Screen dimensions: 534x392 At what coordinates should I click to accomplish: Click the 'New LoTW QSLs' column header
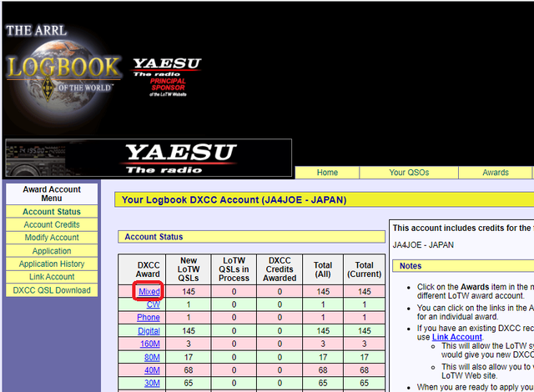(189, 269)
